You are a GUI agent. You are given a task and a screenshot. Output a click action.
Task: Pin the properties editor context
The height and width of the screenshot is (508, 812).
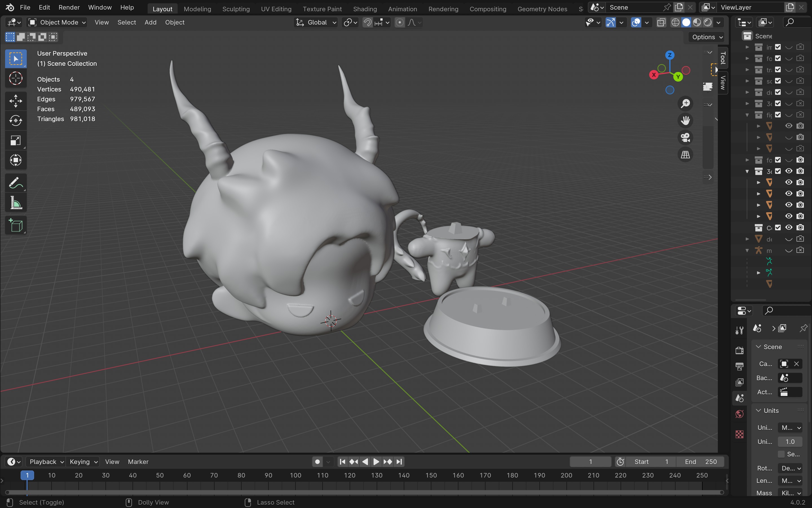(x=803, y=328)
